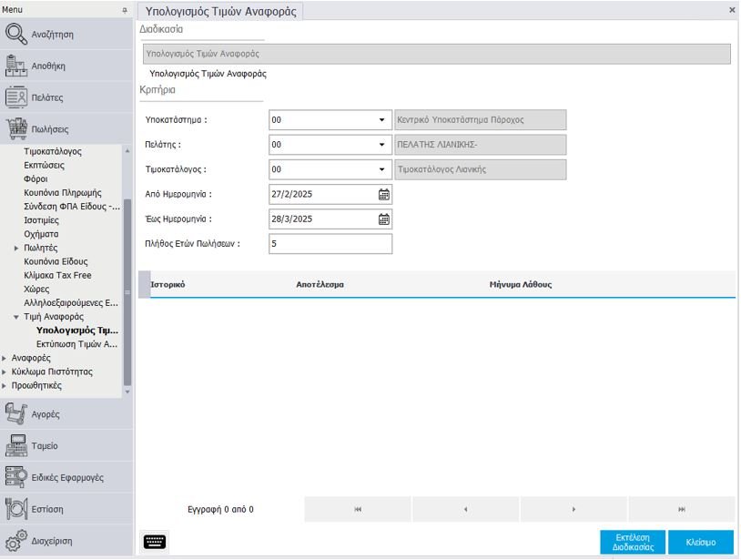Select the Πελάτες customers icon
The width and height of the screenshot is (741, 560).
[17, 97]
